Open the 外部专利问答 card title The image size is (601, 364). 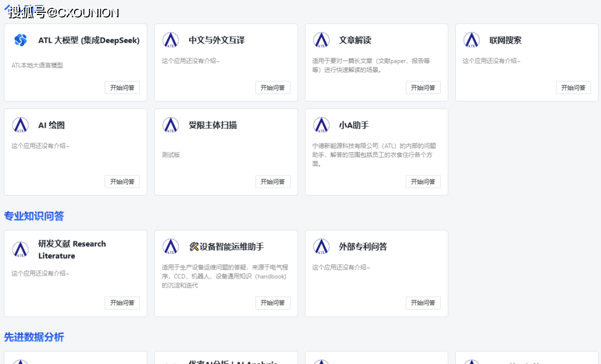363,247
